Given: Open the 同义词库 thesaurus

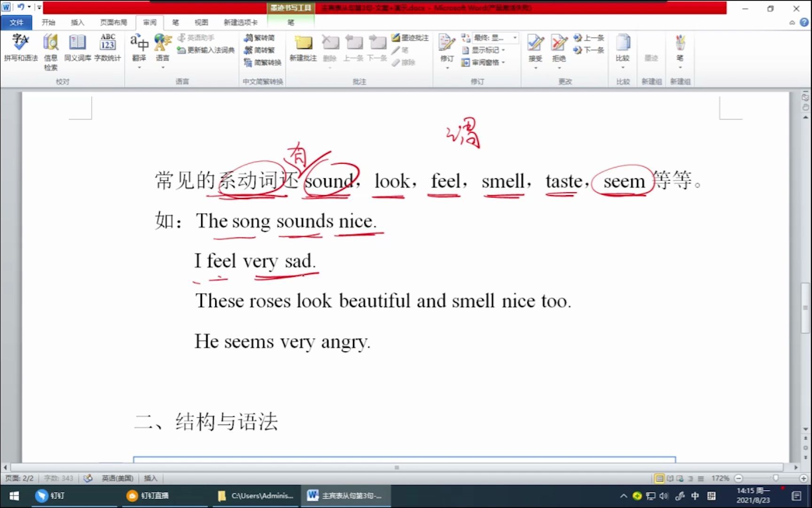Looking at the screenshot, I should click(x=78, y=48).
